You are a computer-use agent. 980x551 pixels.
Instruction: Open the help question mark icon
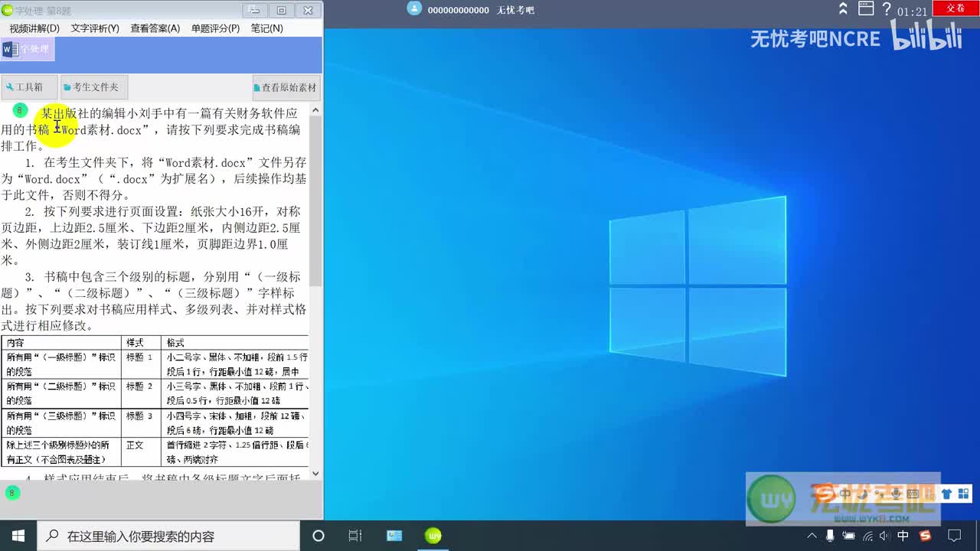click(887, 9)
